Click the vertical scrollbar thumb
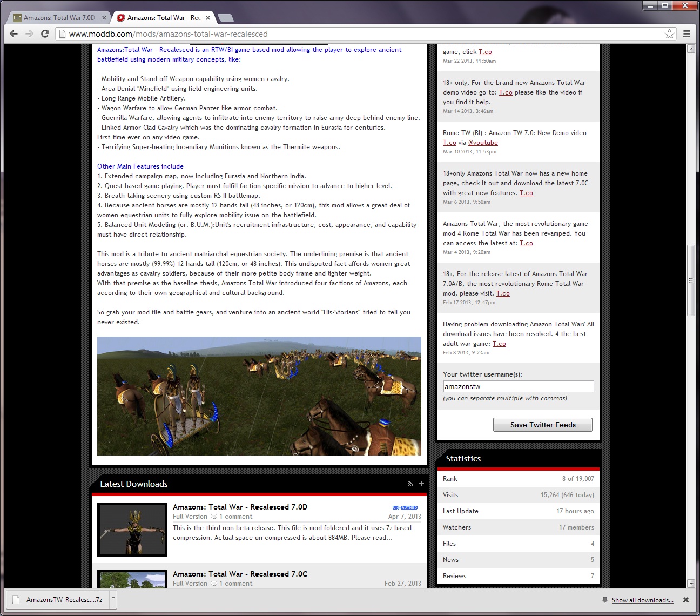The image size is (700, 616). click(691, 280)
